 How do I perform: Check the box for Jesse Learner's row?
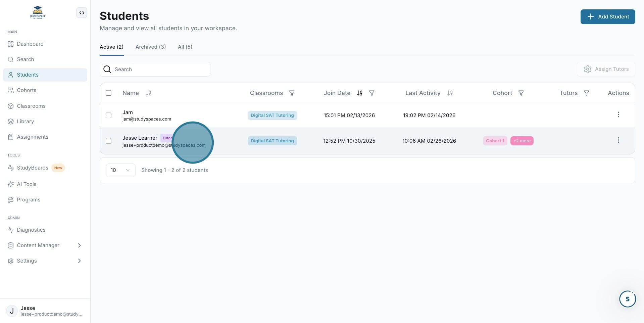pos(108,141)
